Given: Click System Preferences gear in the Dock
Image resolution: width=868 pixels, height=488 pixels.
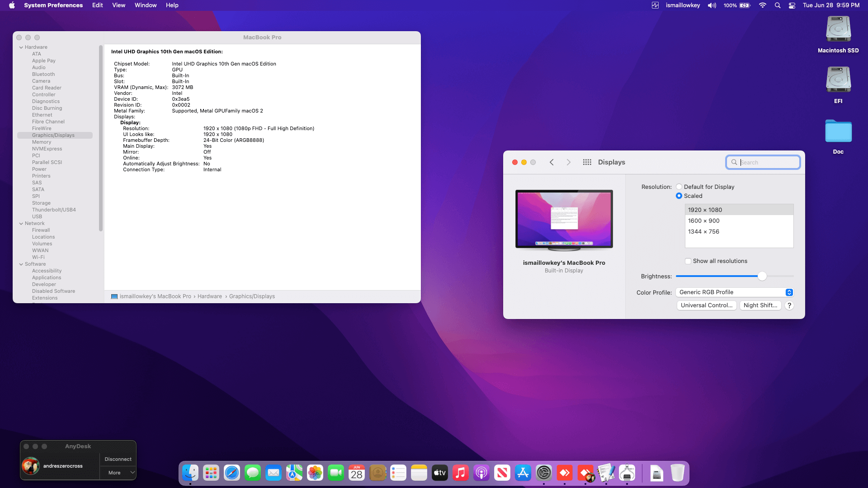Looking at the screenshot, I should click(x=544, y=473).
